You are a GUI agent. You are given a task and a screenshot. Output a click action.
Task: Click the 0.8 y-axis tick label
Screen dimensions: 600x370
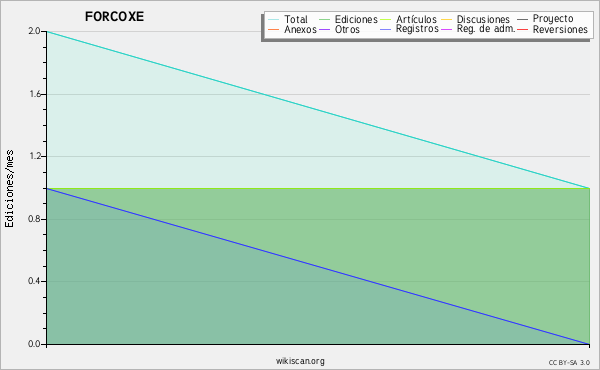click(34, 219)
